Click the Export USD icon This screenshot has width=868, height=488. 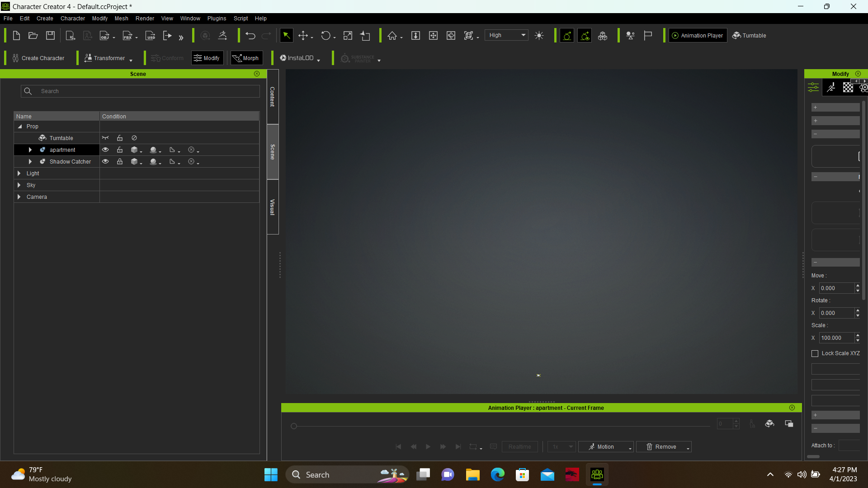[151, 36]
